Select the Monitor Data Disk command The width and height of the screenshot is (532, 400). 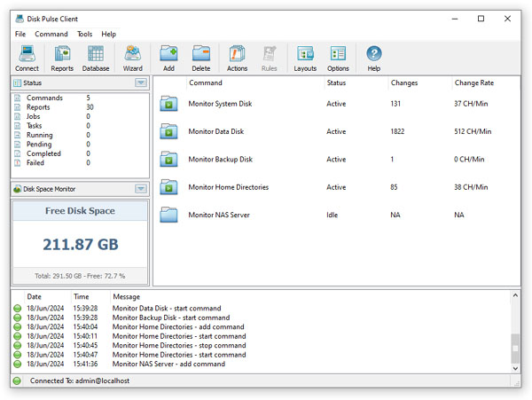[x=216, y=131]
